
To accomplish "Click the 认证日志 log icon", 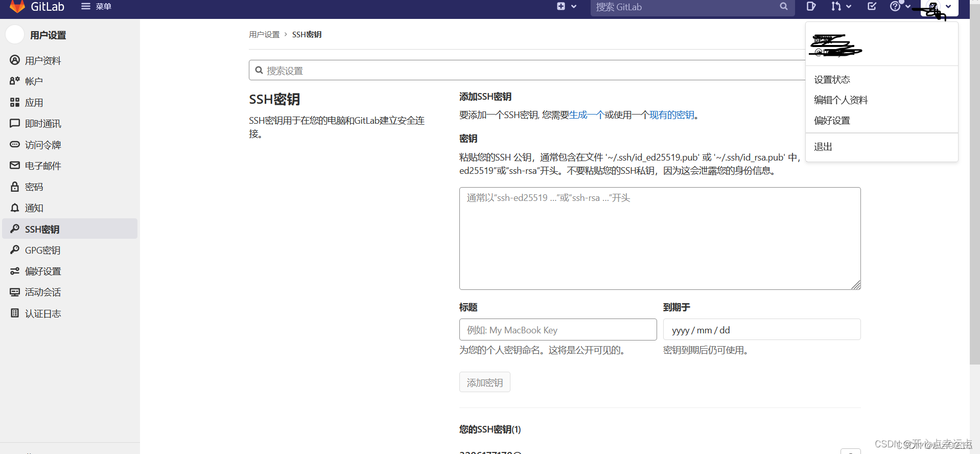I will point(15,313).
